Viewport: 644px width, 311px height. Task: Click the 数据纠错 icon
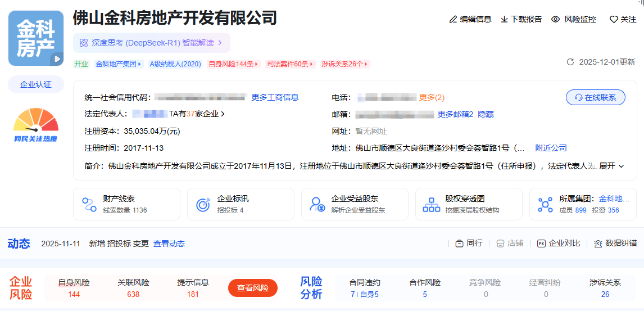pyautogui.click(x=598, y=244)
